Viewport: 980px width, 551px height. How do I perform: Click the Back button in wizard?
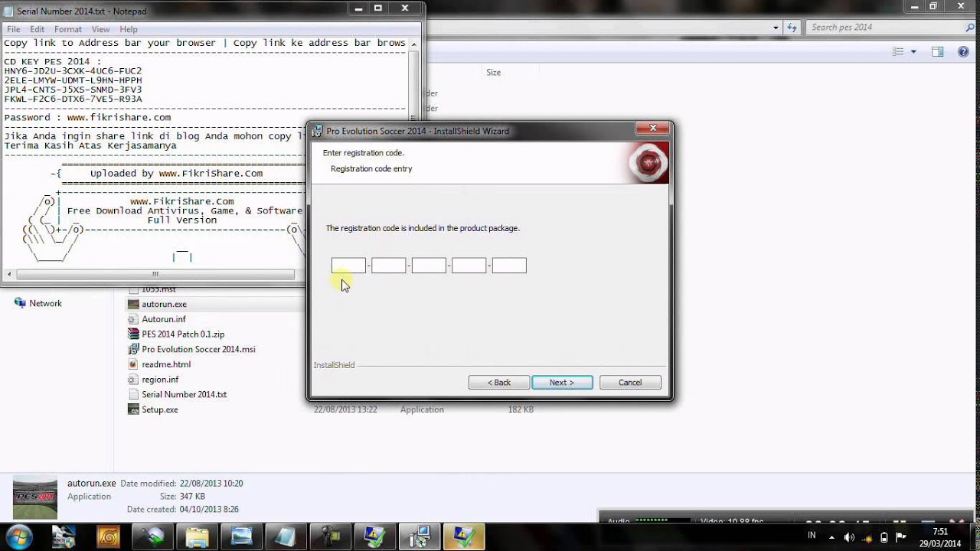499,382
